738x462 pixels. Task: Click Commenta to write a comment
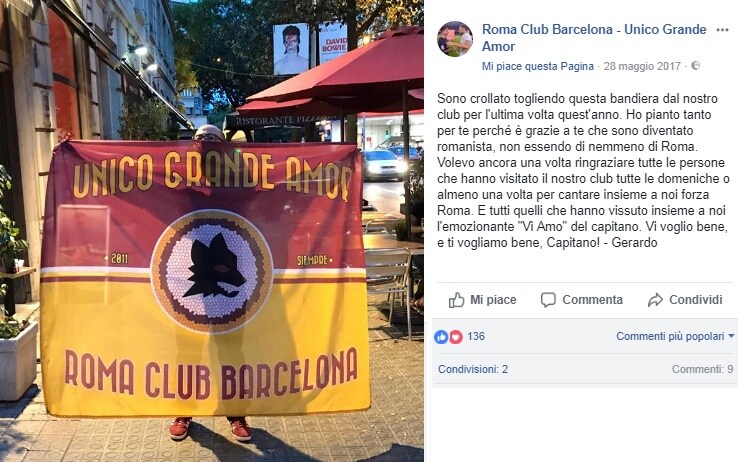pos(582,300)
